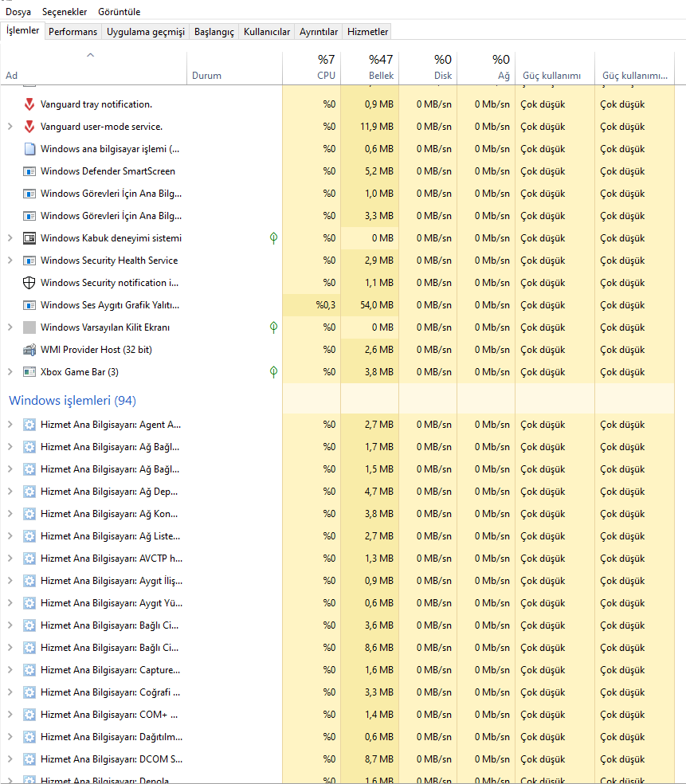Image resolution: width=686 pixels, height=784 pixels.
Task: Select the Windows işlemleri (94) group heading
Action: 73,401
